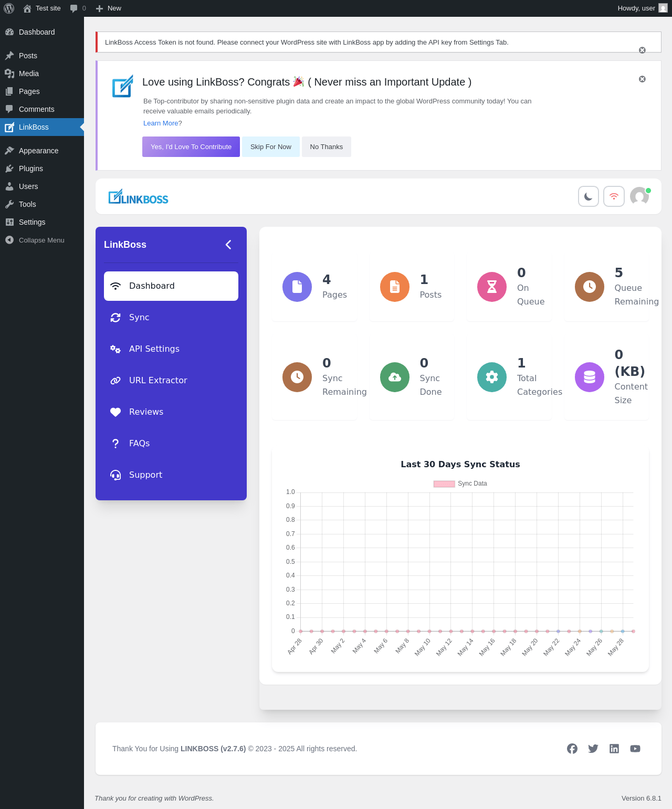Viewport: 672px width, 809px height.
Task: Dismiss the Love using LinkBoss notice
Action: 642,79
